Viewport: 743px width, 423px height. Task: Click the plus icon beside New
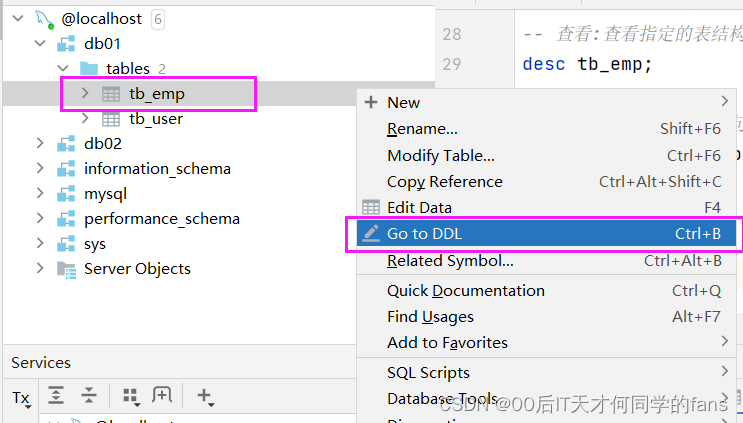point(371,102)
